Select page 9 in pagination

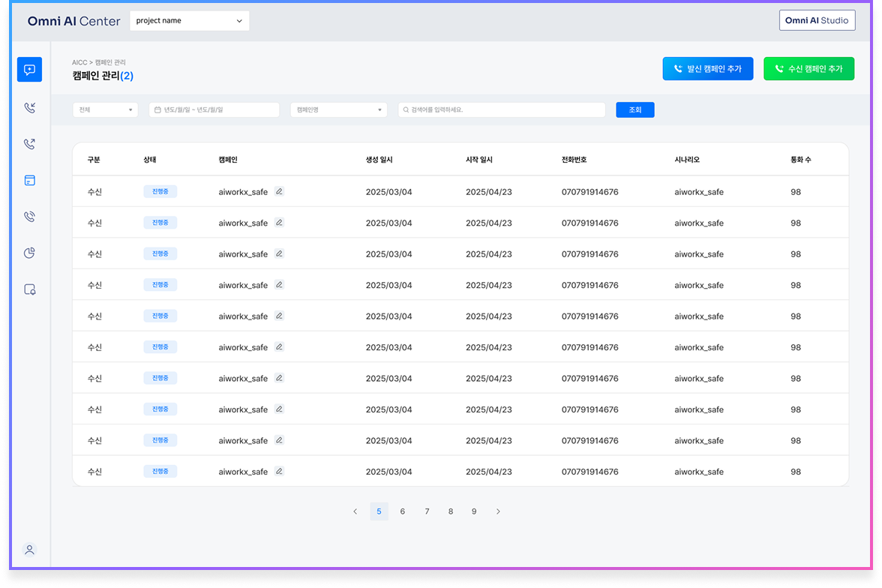pyautogui.click(x=474, y=511)
